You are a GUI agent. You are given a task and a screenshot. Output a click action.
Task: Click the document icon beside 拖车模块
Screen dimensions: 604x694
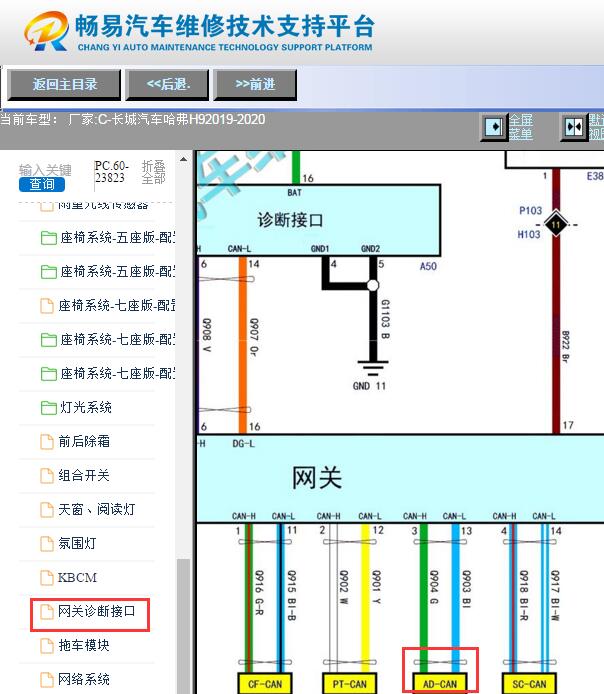[x=47, y=646]
